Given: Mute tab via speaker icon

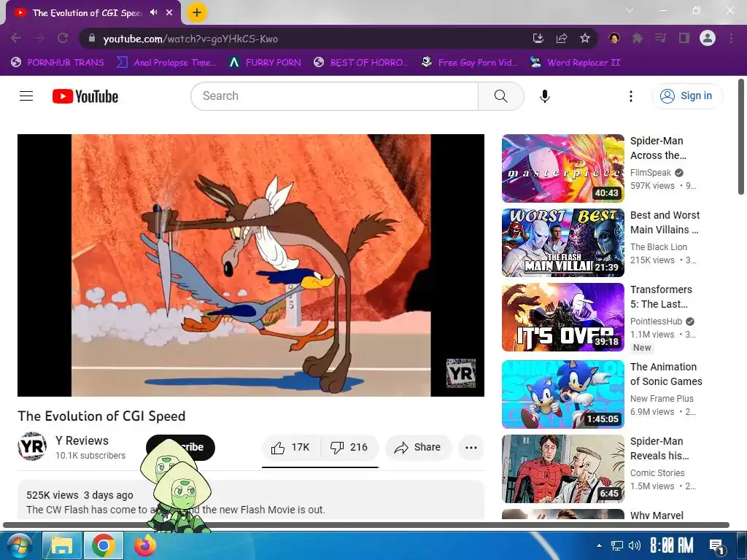Looking at the screenshot, I should pyautogui.click(x=153, y=12).
